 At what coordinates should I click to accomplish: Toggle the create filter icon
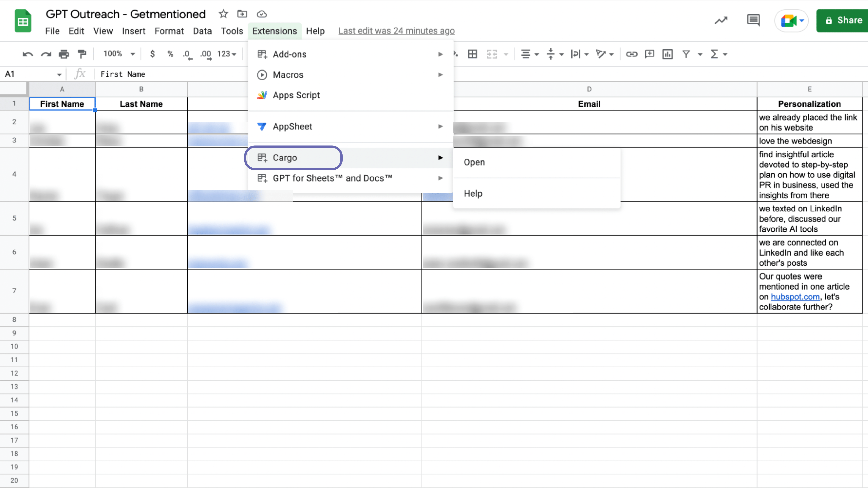tap(686, 54)
